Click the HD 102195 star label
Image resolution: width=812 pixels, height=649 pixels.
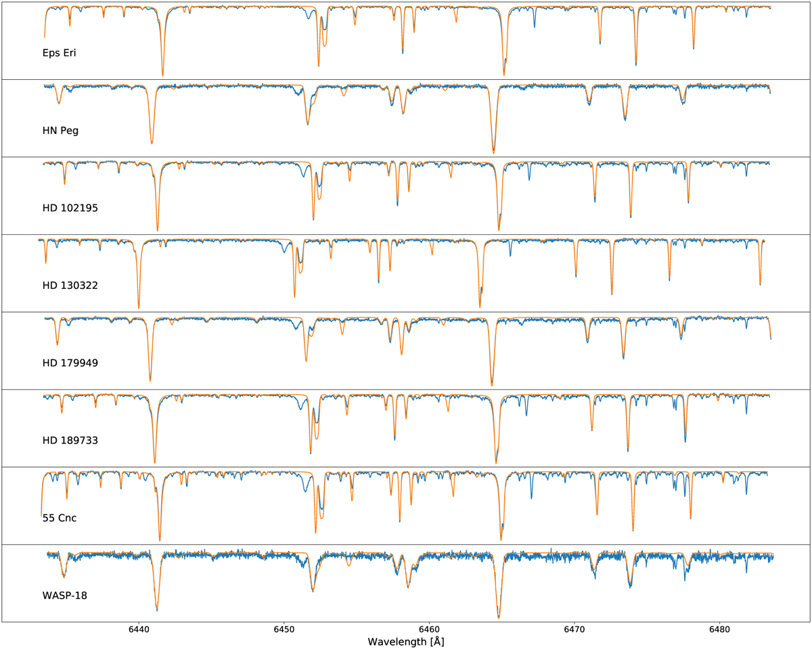(70, 208)
